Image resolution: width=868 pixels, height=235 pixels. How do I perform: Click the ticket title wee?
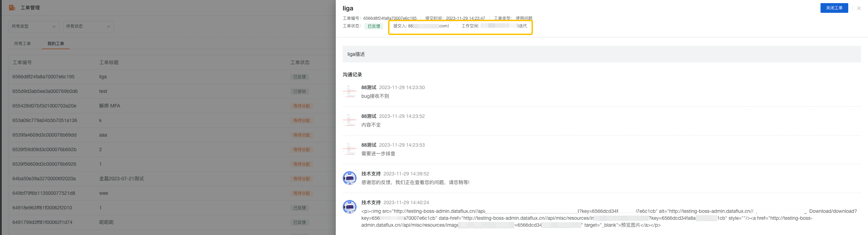point(104,193)
